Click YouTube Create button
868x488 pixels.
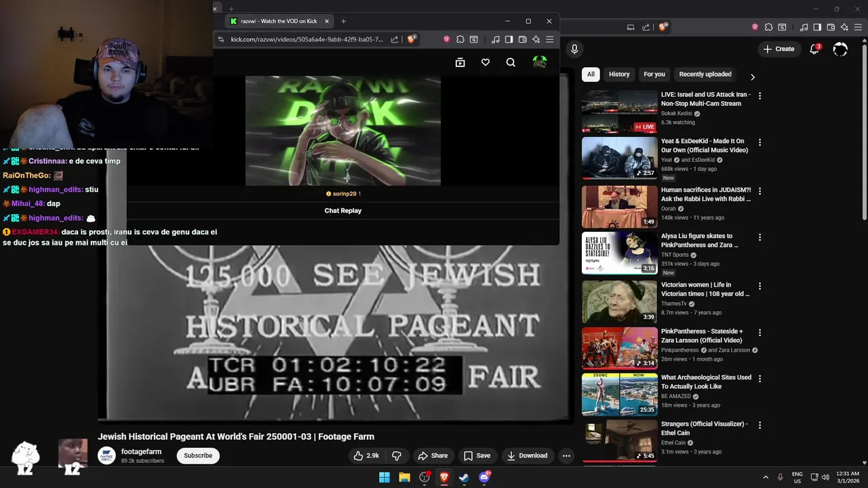click(x=778, y=49)
